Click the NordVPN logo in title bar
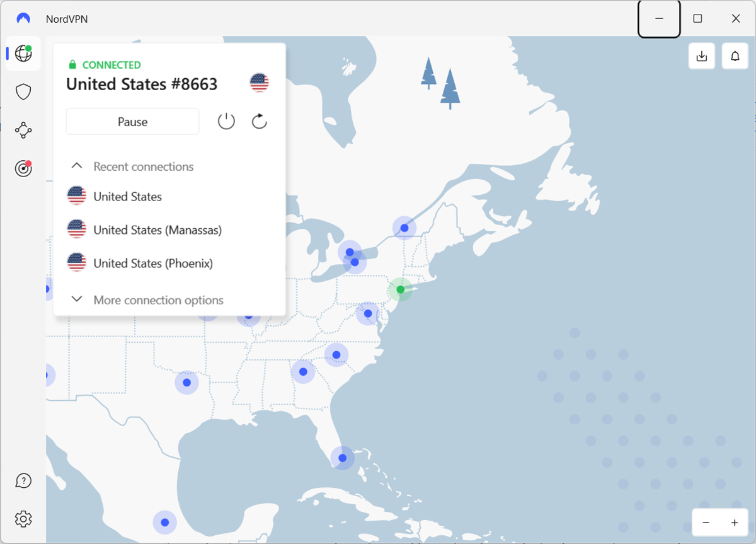The height and width of the screenshot is (544, 756). click(23, 19)
